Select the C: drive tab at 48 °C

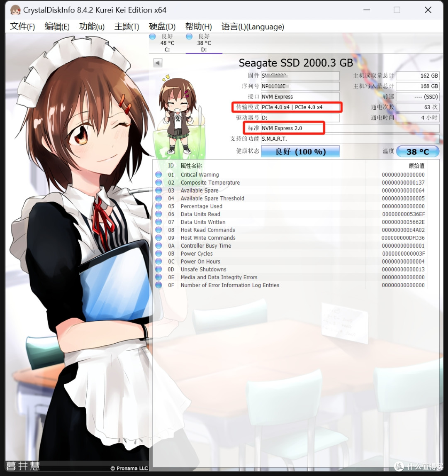tap(167, 43)
